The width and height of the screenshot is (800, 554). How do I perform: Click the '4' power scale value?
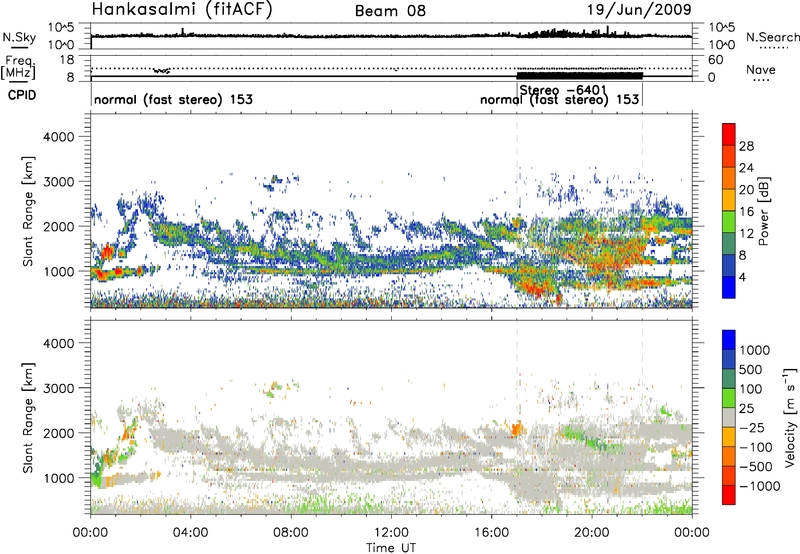coord(742,277)
